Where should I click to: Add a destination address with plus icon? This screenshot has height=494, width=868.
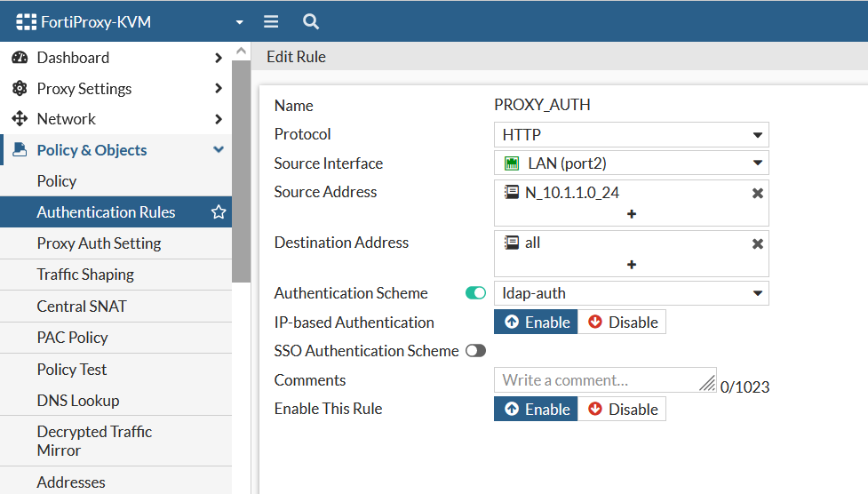(631, 265)
